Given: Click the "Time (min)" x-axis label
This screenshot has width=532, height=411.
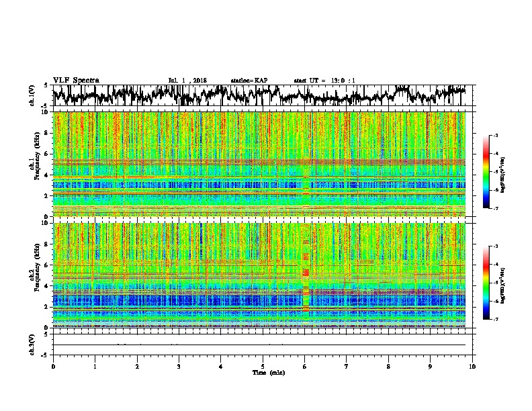Looking at the screenshot, I should (269, 373).
